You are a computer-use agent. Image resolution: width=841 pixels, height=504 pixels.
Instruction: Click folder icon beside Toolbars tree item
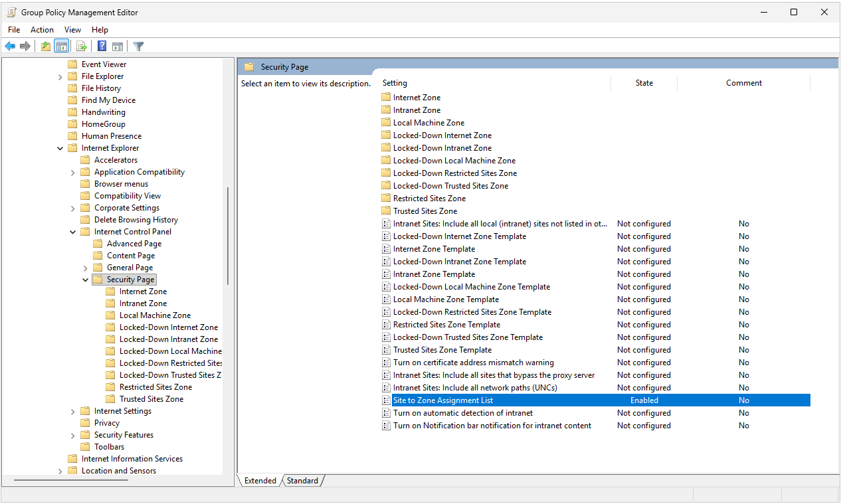tap(85, 447)
